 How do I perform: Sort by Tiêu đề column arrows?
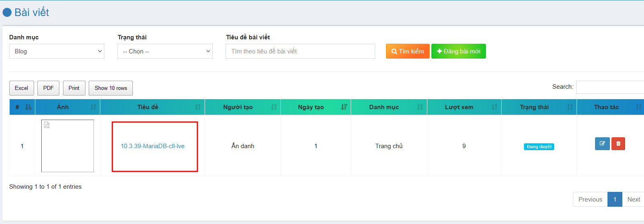click(198, 107)
